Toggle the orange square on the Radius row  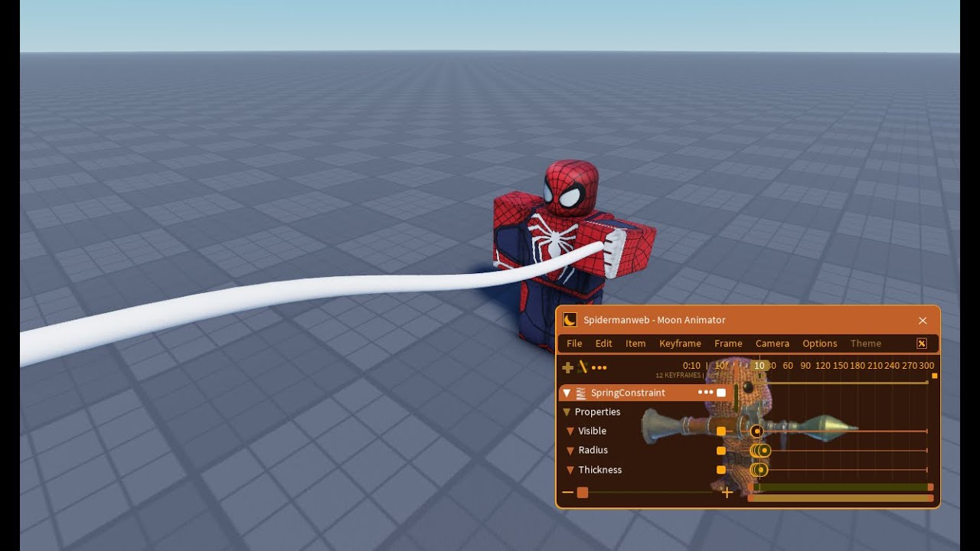point(721,450)
